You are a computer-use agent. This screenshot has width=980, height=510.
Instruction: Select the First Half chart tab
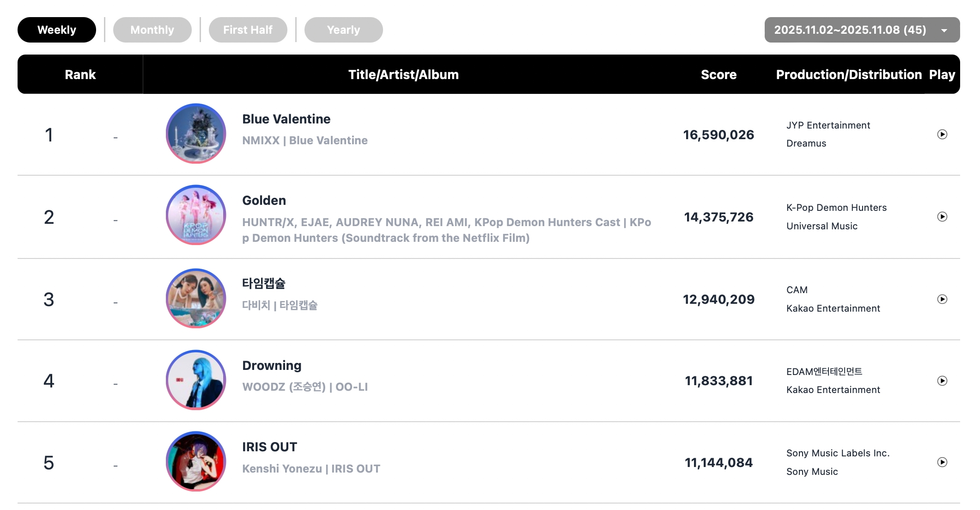point(248,30)
